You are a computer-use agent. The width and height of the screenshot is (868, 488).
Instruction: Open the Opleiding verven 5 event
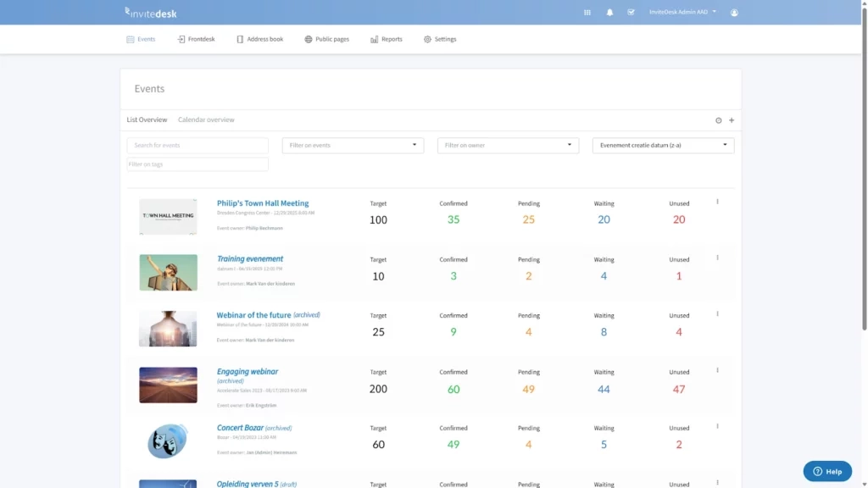point(248,484)
